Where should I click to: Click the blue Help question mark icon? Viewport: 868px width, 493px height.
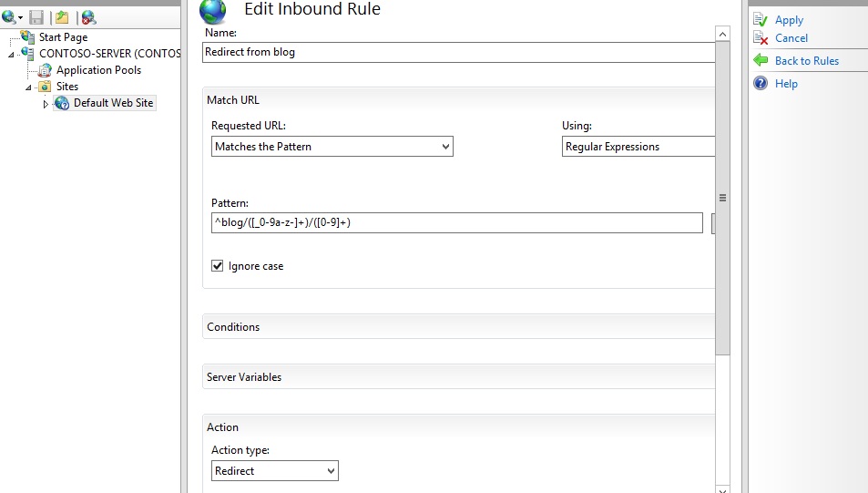pyautogui.click(x=761, y=83)
